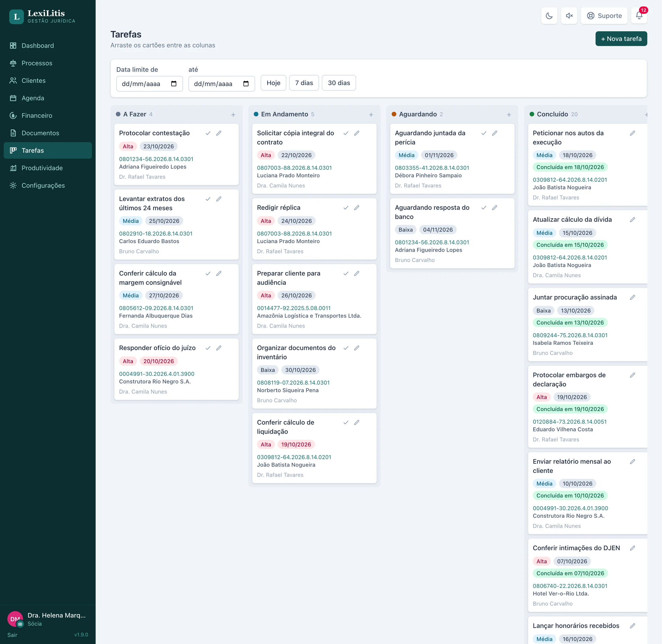
Task: Add a card to A Fazer column
Action: tap(233, 115)
